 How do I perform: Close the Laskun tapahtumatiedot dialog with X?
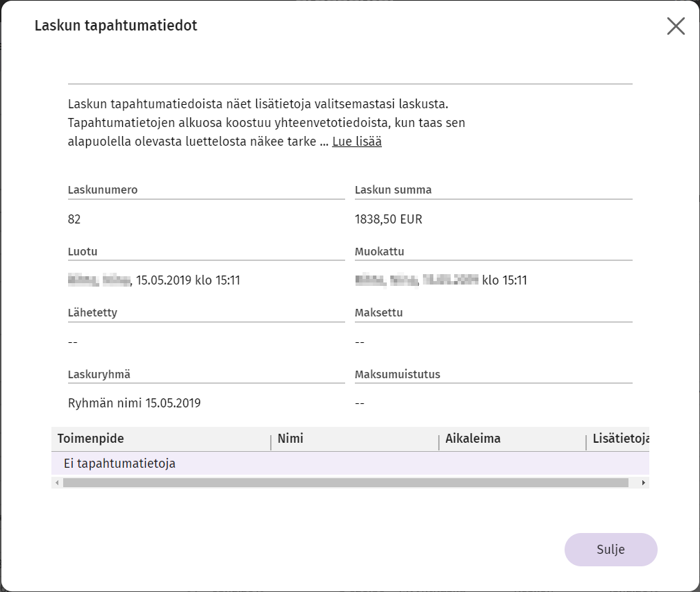pyautogui.click(x=676, y=26)
